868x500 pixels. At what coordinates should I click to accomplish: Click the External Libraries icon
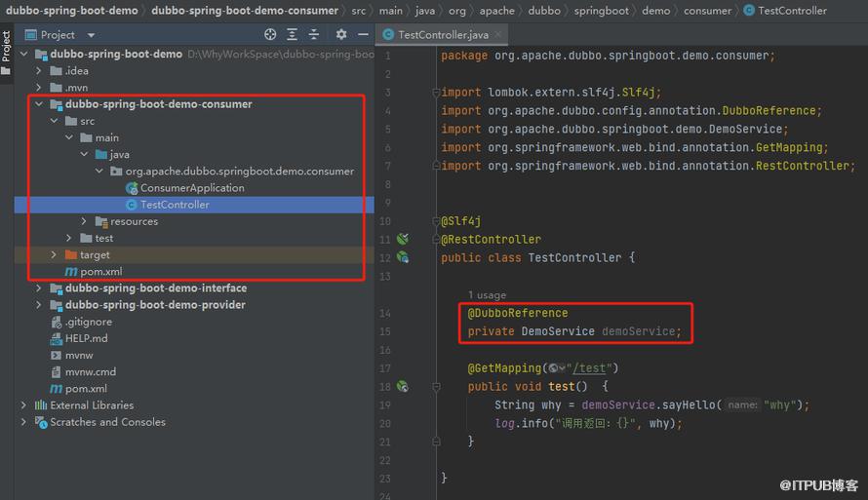tap(41, 404)
